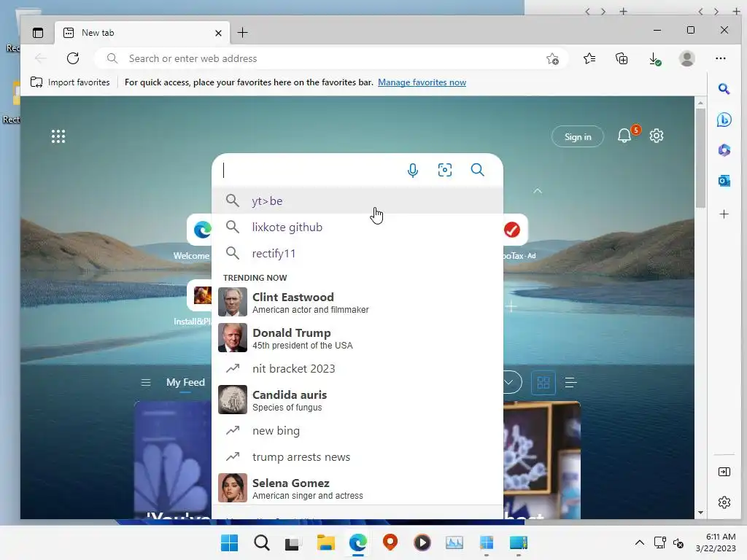Close the New tab tab
This screenshot has width=747, height=560.
[x=218, y=33]
